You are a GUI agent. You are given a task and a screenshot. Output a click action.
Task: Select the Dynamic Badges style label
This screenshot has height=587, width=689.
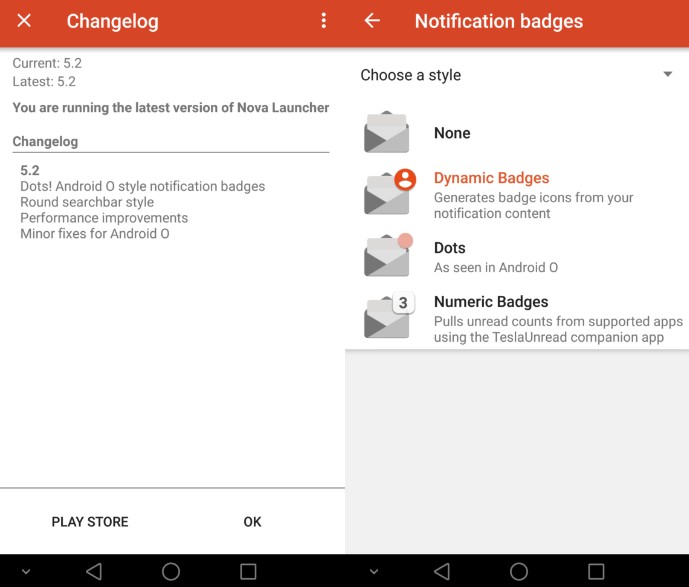point(491,178)
